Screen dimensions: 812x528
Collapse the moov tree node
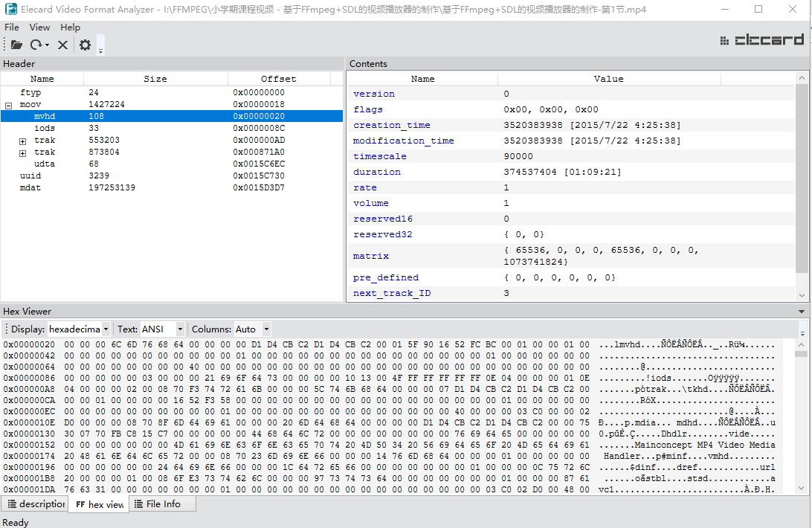click(8, 105)
